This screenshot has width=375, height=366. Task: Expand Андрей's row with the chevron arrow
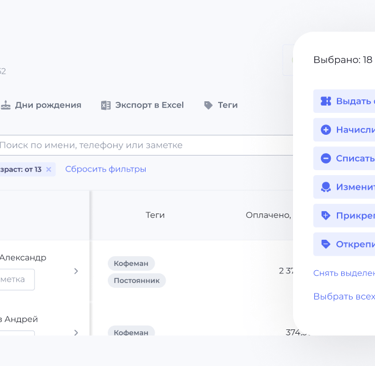pos(76,332)
